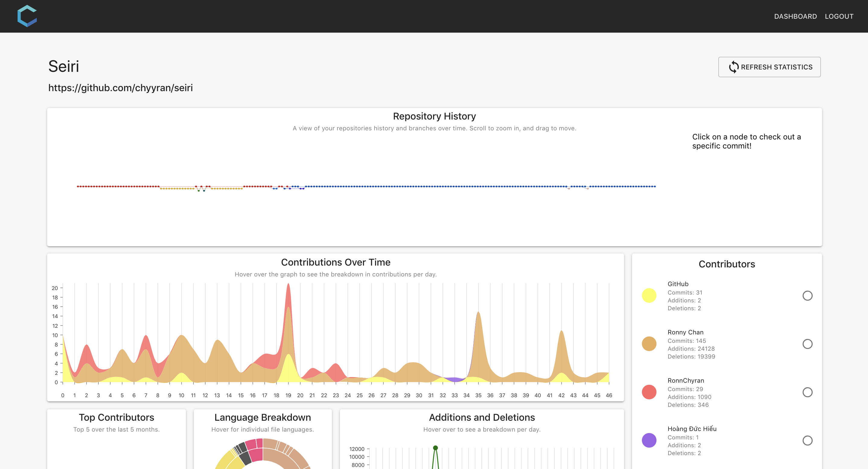Click the orange Ronny Chan color circle
The image size is (868, 469).
click(x=649, y=344)
